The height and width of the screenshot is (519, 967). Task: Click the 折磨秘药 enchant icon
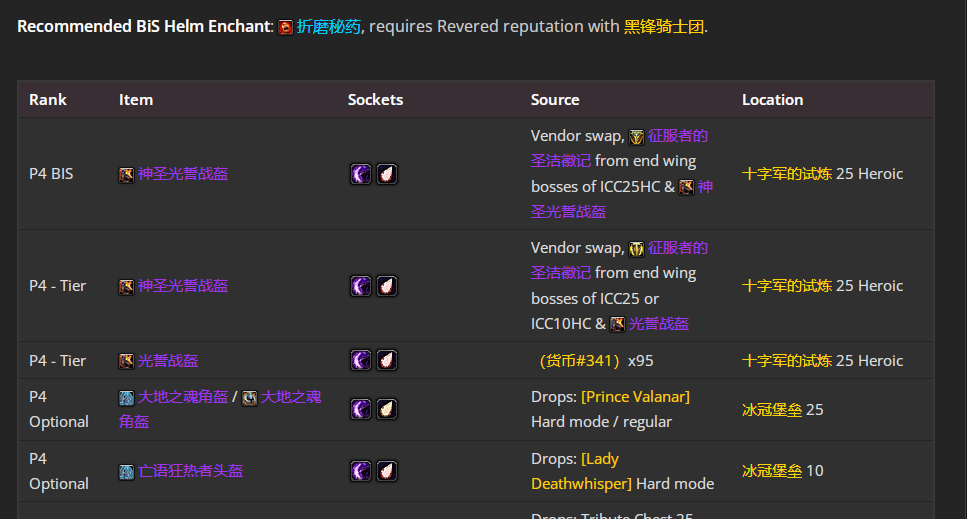(286, 27)
